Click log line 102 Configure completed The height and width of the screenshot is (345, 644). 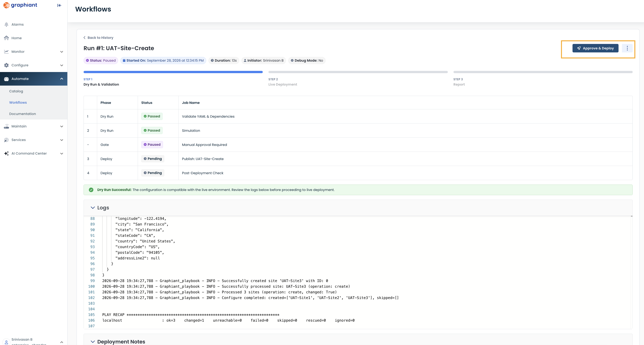(250, 298)
